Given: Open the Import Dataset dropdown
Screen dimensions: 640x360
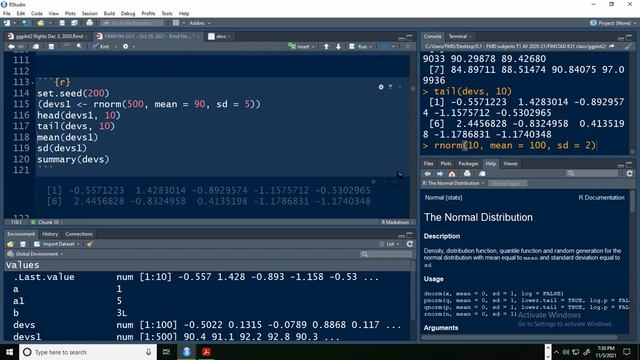Looking at the screenshot, I should (56, 244).
